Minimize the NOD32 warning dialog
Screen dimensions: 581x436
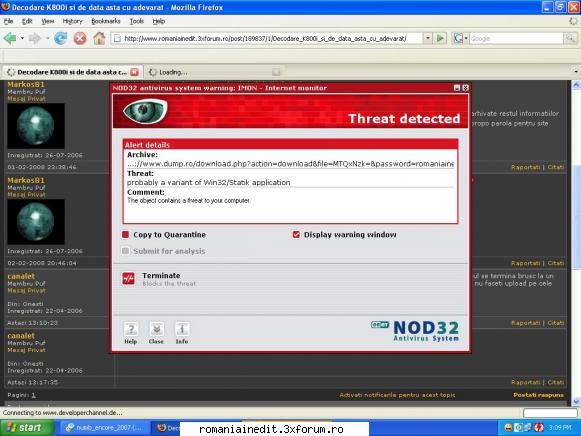pyautogui.click(x=457, y=88)
